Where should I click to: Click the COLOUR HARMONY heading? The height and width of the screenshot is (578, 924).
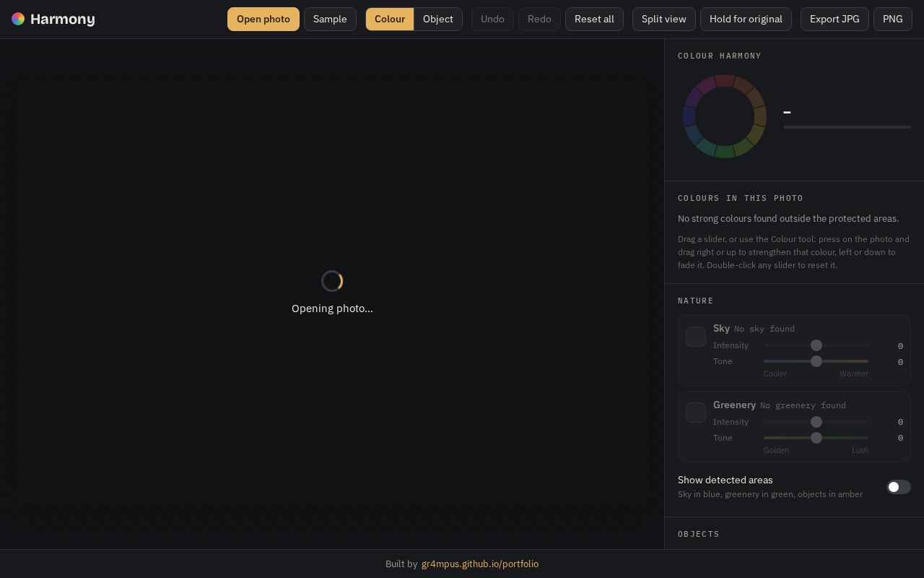coord(720,56)
